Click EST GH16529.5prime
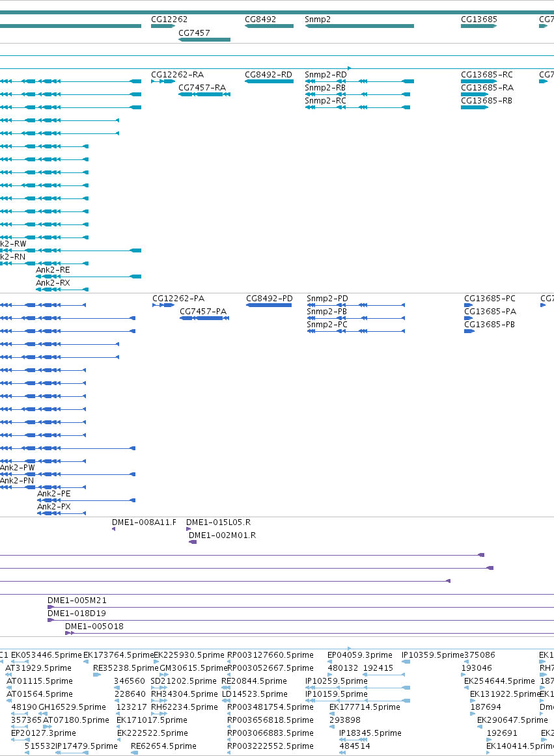The image size is (554, 756). (x=72, y=707)
